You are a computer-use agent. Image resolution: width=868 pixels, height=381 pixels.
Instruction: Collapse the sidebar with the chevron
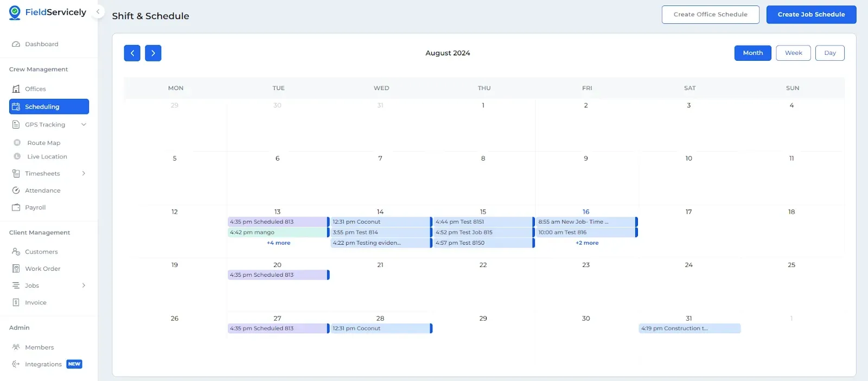tap(98, 11)
